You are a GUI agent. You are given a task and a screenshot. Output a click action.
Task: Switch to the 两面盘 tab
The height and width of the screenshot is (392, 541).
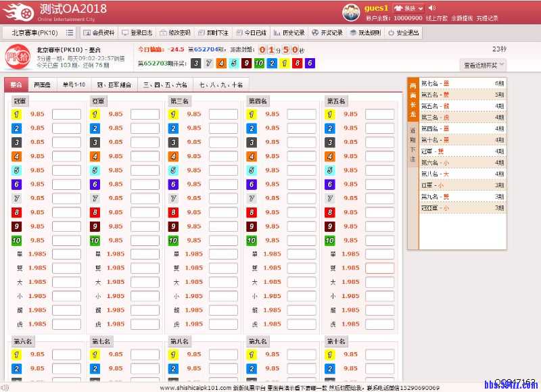43,85
